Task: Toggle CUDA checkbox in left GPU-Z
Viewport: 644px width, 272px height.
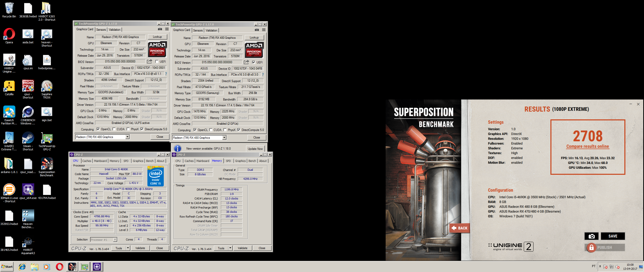Action: coord(114,129)
